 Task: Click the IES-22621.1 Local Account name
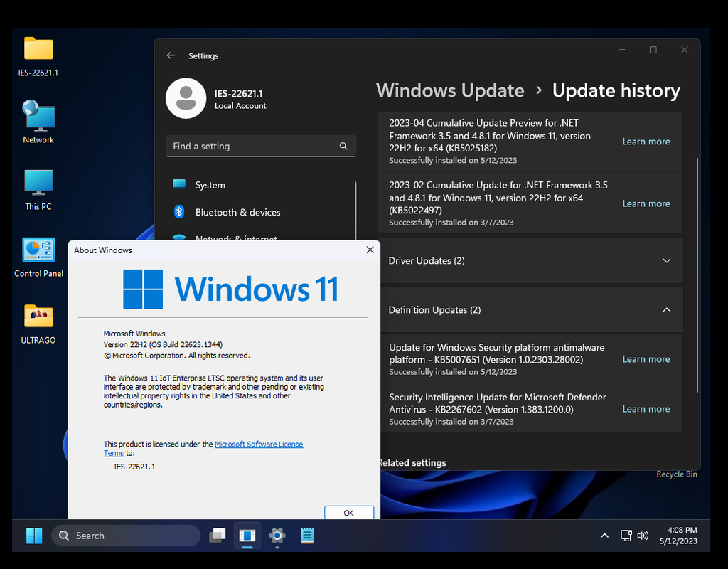(240, 100)
